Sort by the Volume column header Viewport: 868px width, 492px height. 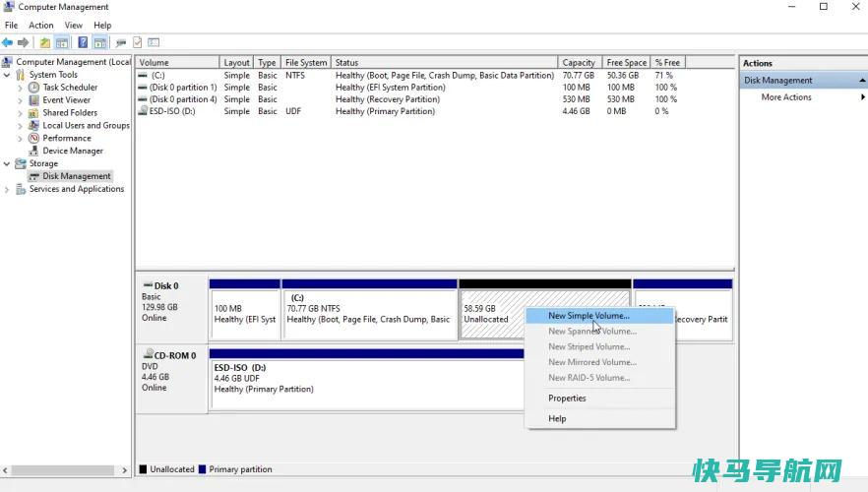point(177,63)
